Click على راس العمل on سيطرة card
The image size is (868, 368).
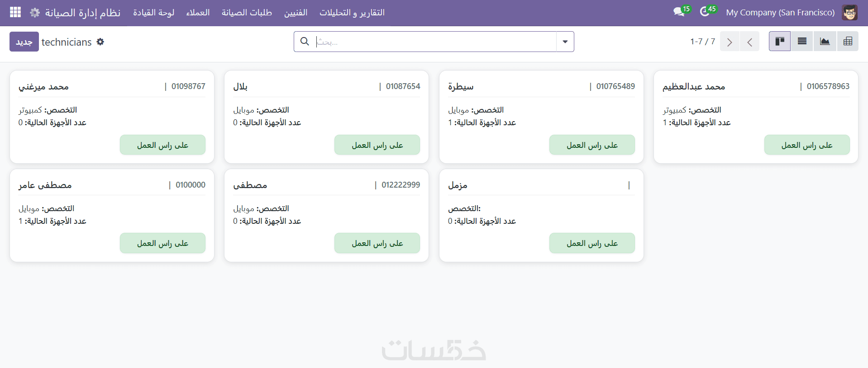(x=592, y=145)
